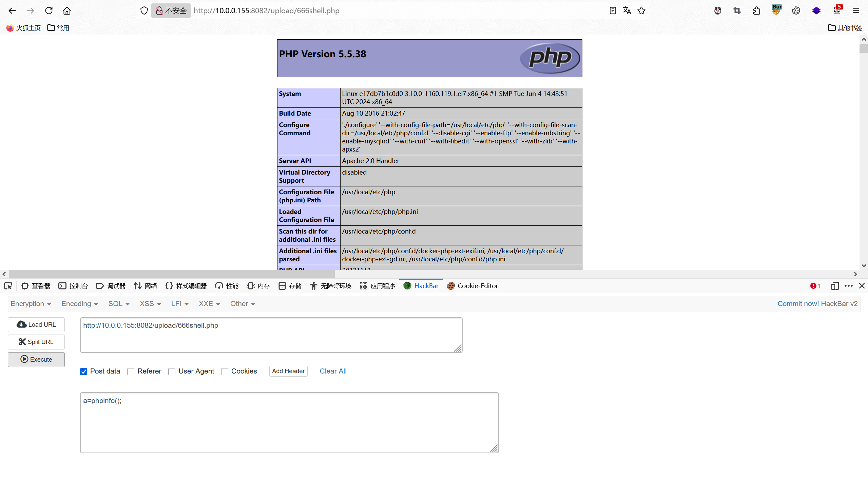
Task: Expand the Encryption dropdown
Action: (31, 304)
